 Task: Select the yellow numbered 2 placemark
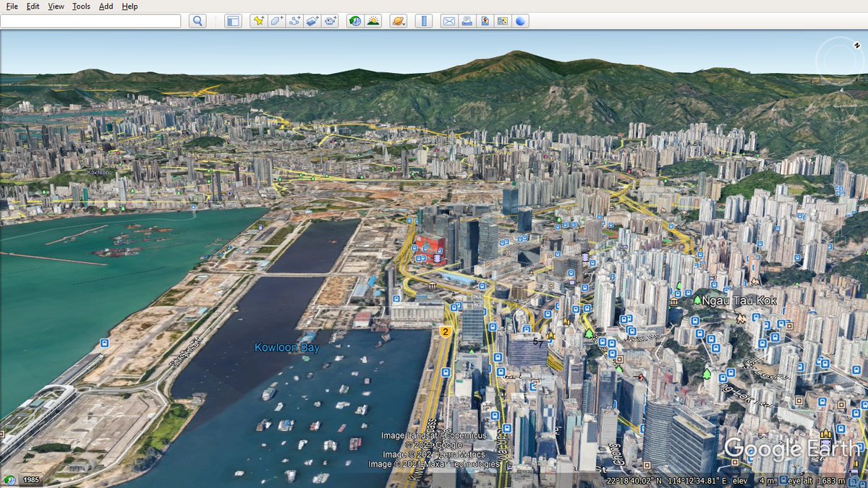coord(446,332)
